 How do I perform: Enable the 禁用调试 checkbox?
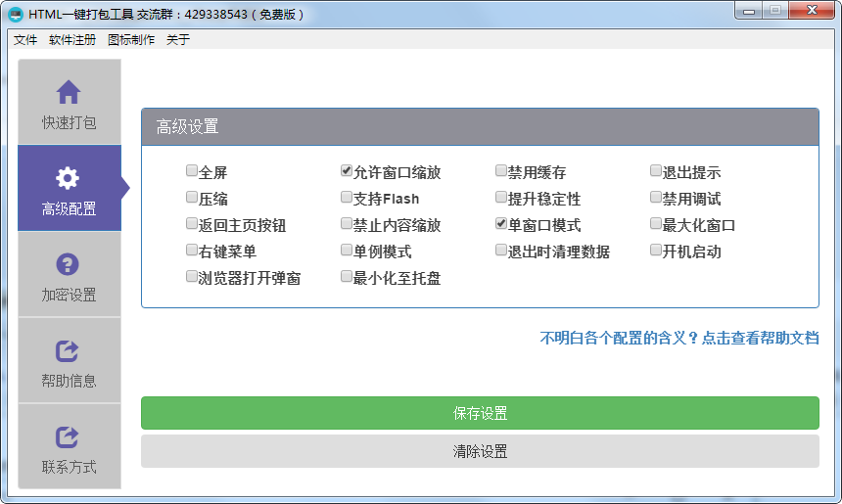(656, 197)
